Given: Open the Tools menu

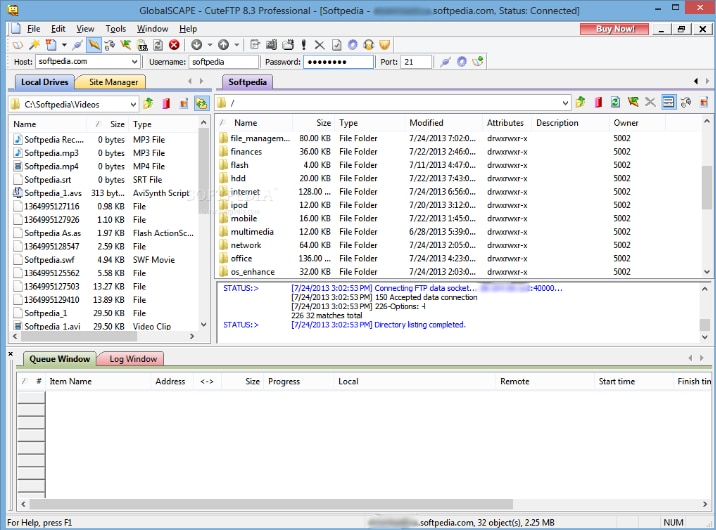Looking at the screenshot, I should pos(116,29).
